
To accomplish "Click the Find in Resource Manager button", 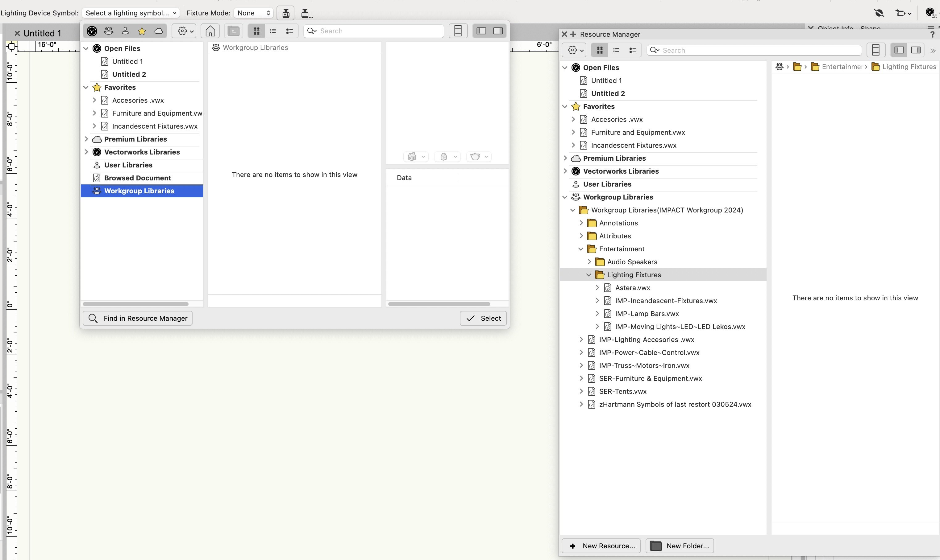I will pyautogui.click(x=138, y=318).
